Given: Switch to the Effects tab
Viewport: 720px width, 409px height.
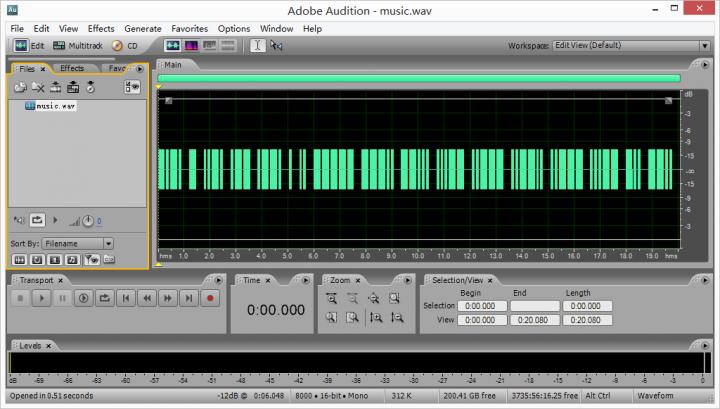Looking at the screenshot, I should [72, 69].
